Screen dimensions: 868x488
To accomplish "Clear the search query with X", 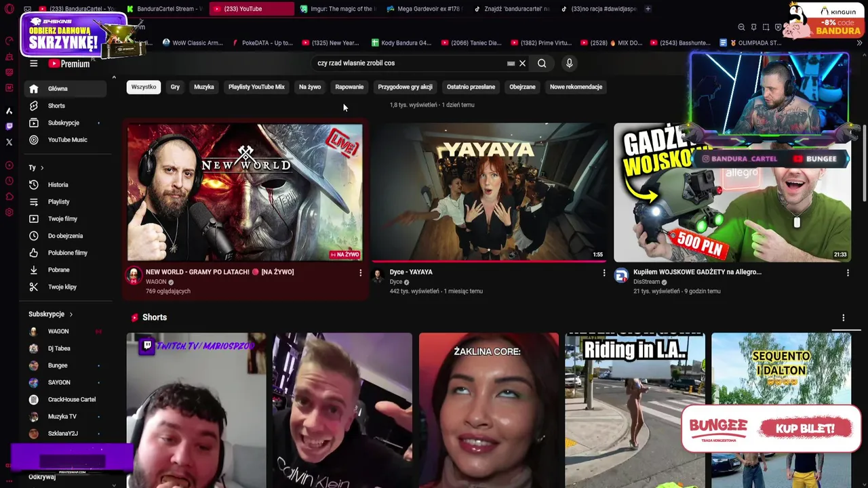I will click(x=522, y=63).
